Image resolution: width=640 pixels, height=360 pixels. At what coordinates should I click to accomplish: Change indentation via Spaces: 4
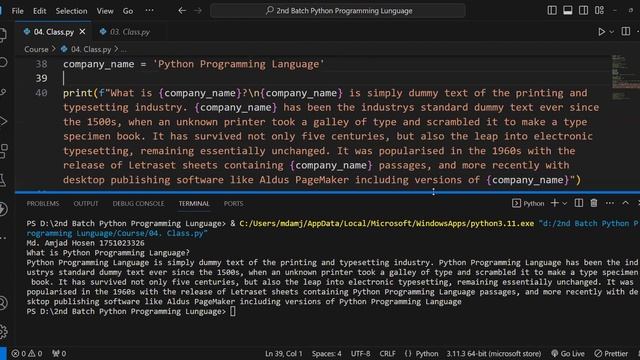[x=327, y=353]
